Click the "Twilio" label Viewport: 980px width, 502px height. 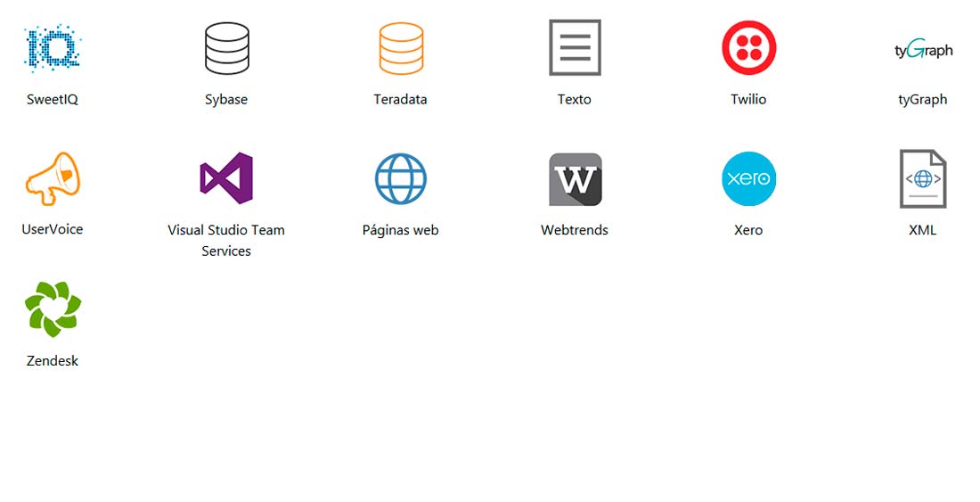tap(748, 99)
